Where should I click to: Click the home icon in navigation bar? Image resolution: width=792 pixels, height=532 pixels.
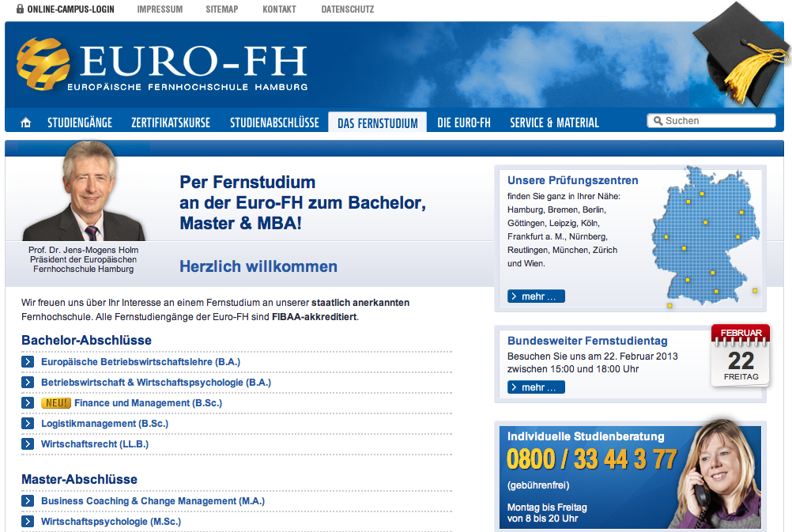[x=26, y=123]
